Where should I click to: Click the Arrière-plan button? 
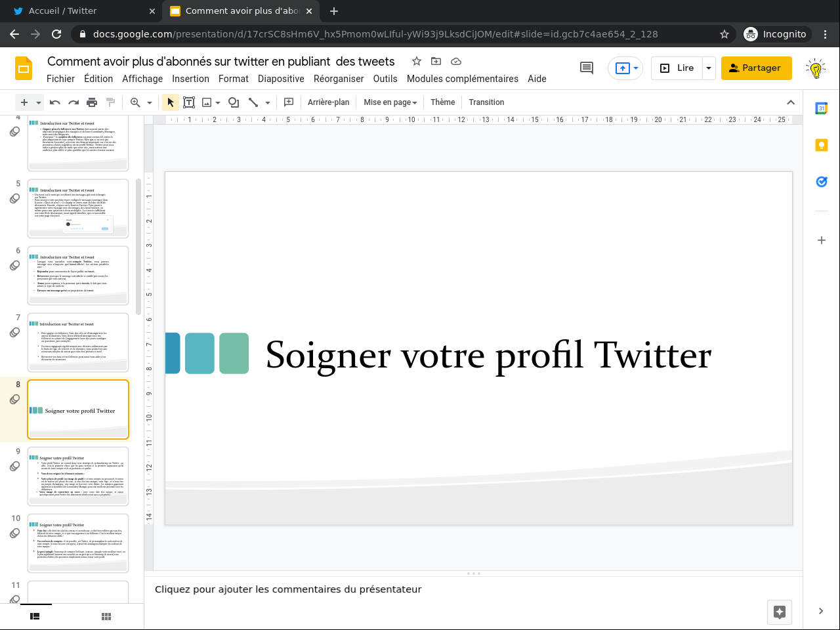[329, 102]
